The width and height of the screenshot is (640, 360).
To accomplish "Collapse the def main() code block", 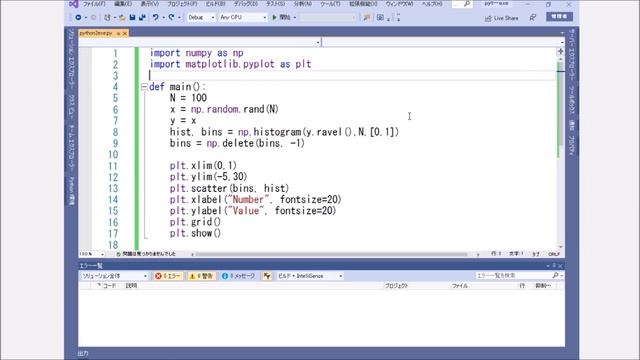I will (x=144, y=87).
